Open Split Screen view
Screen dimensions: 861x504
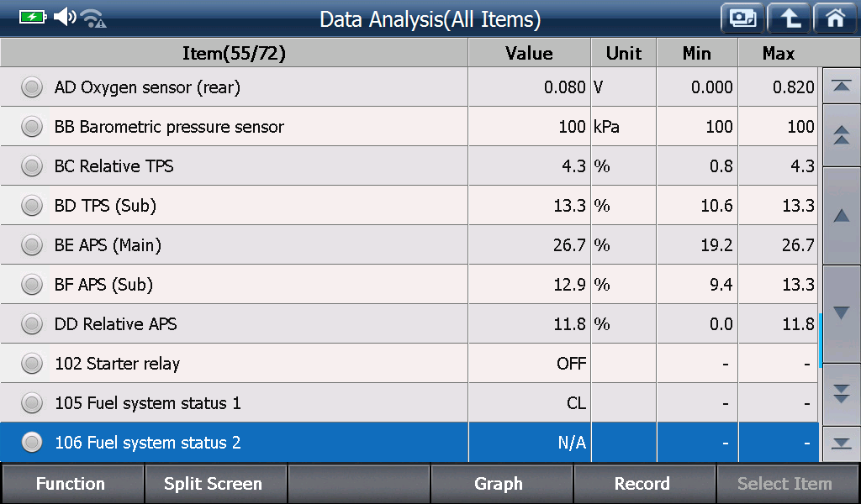point(214,484)
